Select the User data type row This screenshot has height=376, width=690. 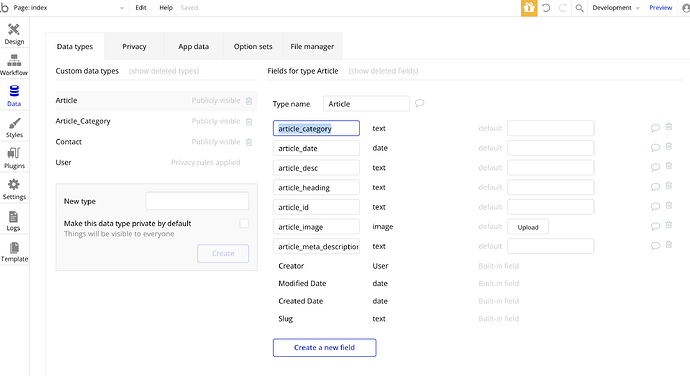156,162
